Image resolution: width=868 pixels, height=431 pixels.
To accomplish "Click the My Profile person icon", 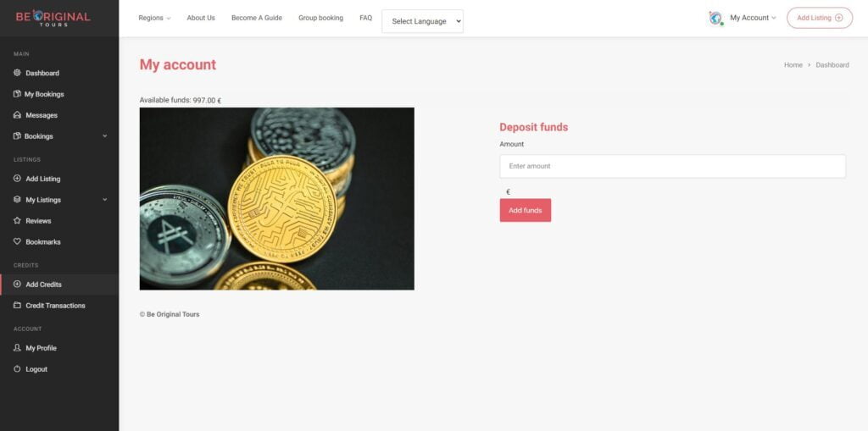I will point(17,348).
